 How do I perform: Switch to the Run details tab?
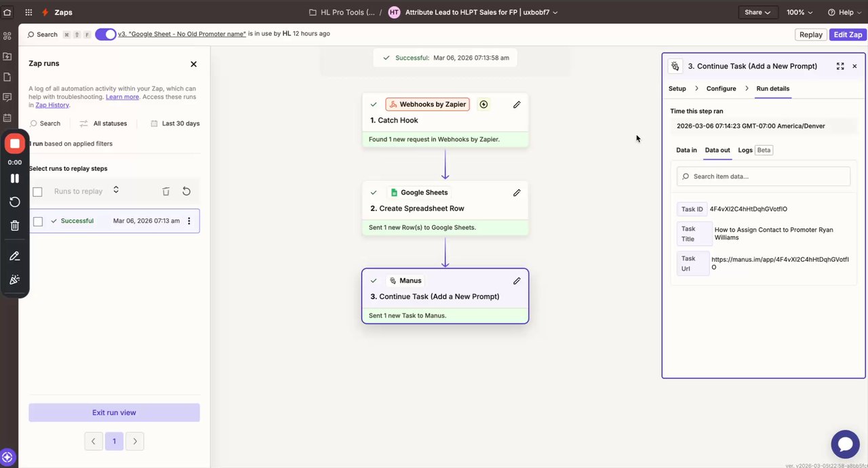[772, 88]
